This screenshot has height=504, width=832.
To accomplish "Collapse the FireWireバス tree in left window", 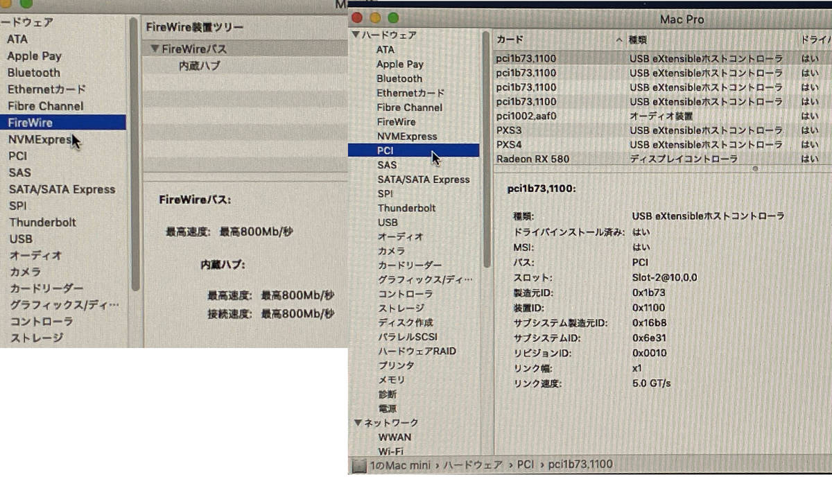I will pos(155,49).
